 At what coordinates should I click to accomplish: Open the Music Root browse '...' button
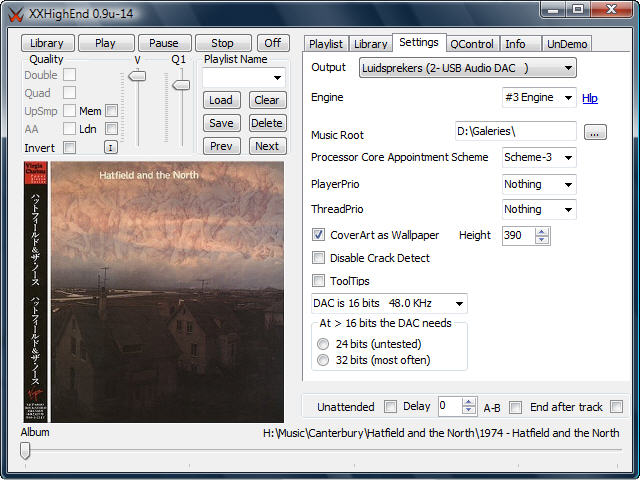[x=595, y=132]
